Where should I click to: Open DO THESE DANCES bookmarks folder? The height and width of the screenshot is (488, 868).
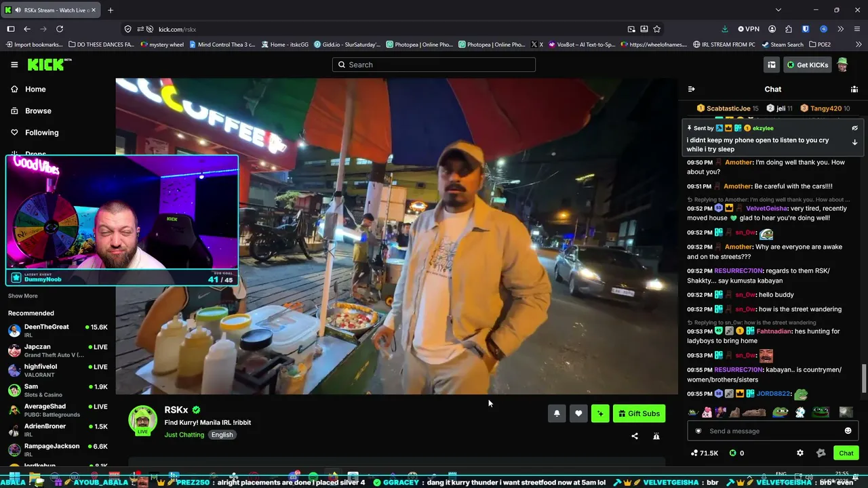coord(100,45)
